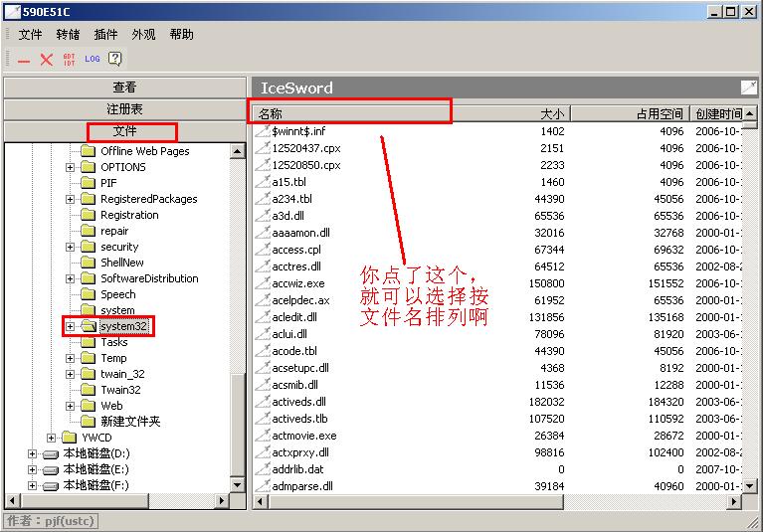Click the red X toolbar icon
763x532 pixels.
[46, 60]
